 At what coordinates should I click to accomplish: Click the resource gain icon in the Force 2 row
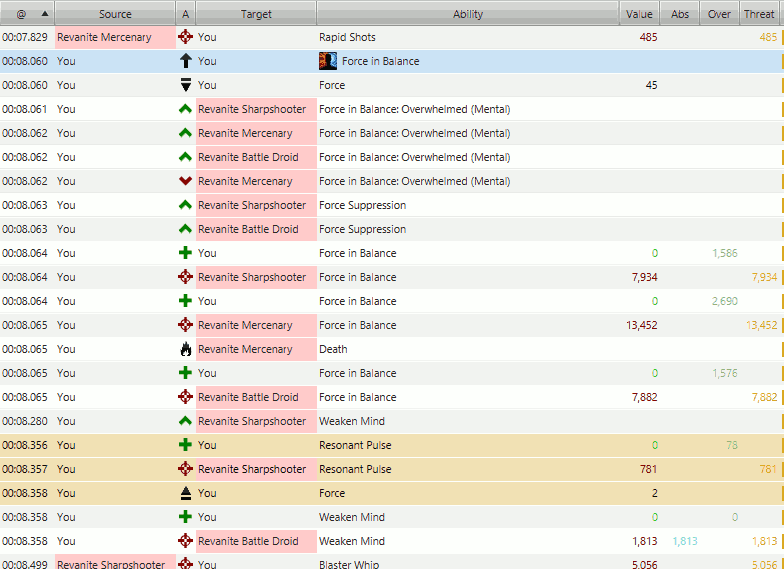tap(186, 493)
